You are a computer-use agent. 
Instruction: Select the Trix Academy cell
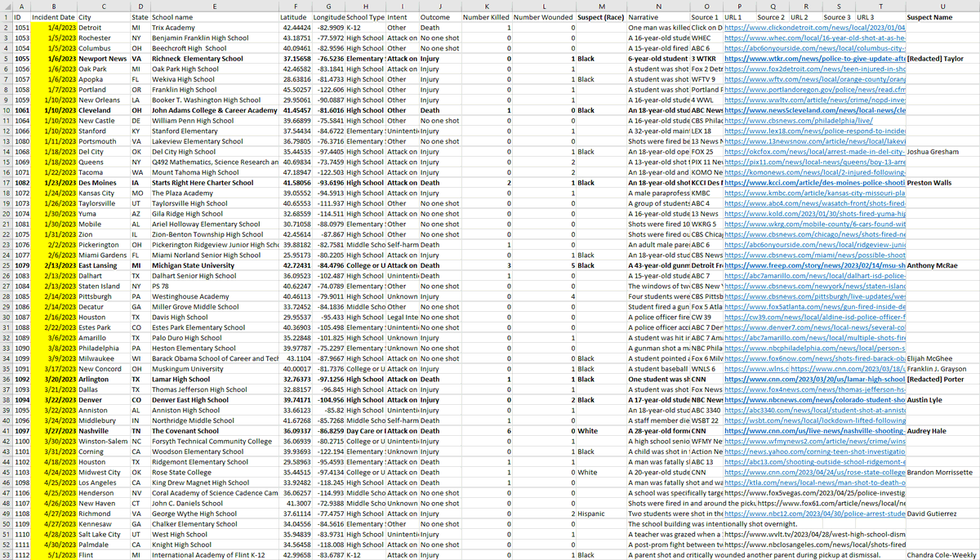(215, 27)
